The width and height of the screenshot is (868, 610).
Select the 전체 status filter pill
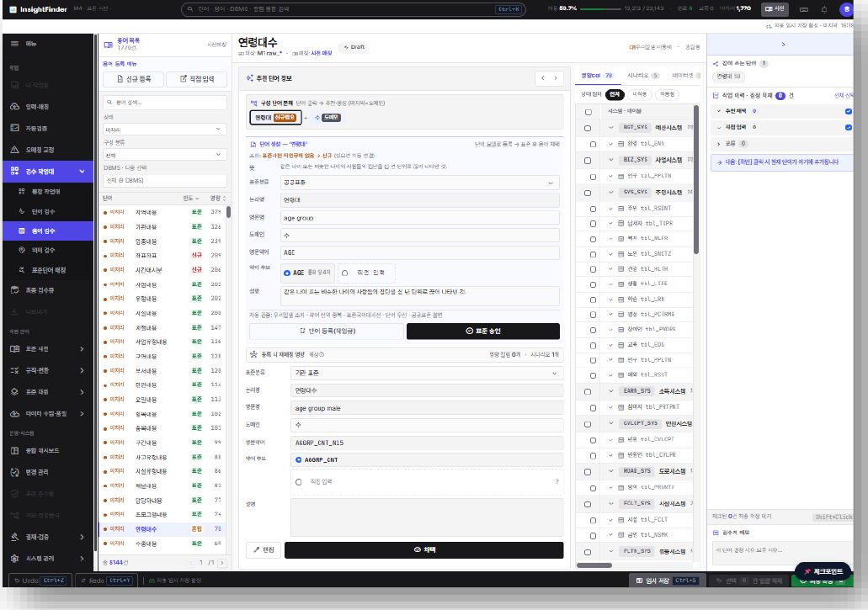615,94
